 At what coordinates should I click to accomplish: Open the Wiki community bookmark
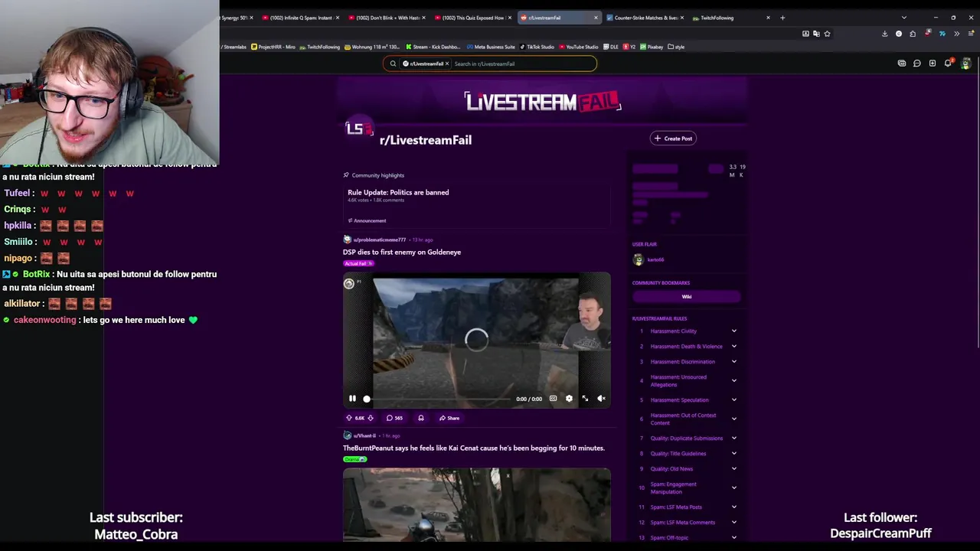pyautogui.click(x=687, y=297)
